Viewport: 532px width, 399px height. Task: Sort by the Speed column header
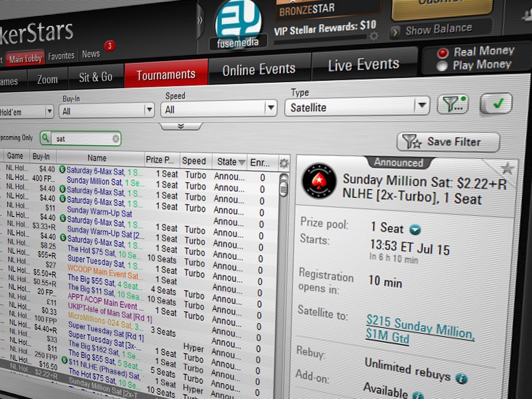[194, 161]
